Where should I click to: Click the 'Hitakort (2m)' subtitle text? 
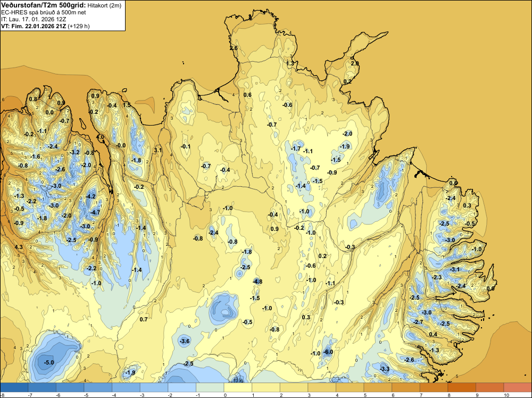tap(104, 5)
